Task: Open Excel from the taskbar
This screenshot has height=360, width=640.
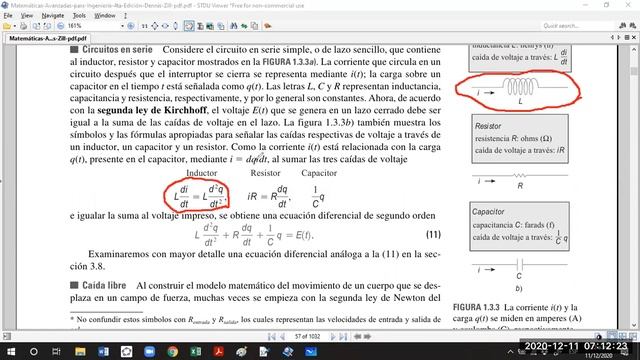Action: pos(196,351)
